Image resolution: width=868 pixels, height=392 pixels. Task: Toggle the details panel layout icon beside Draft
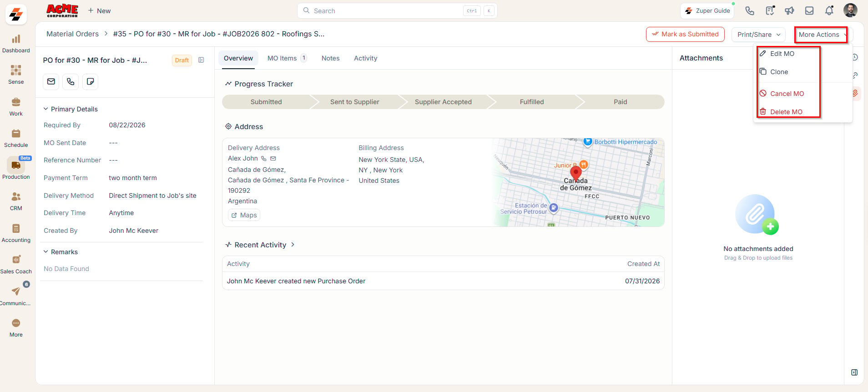pos(201,60)
